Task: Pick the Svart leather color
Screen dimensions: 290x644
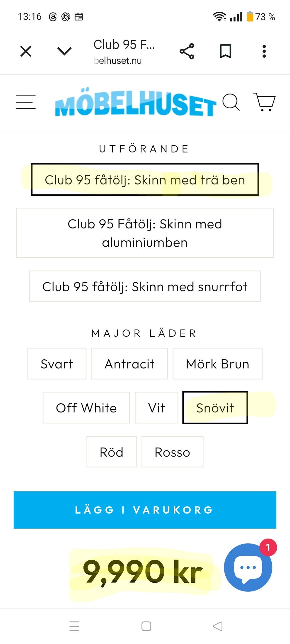Action: (57, 364)
